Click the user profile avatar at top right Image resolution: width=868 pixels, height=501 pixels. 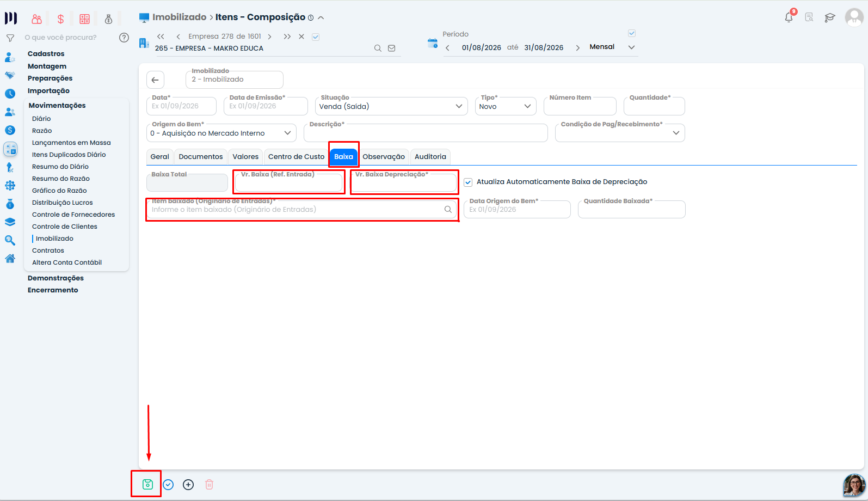tap(854, 17)
